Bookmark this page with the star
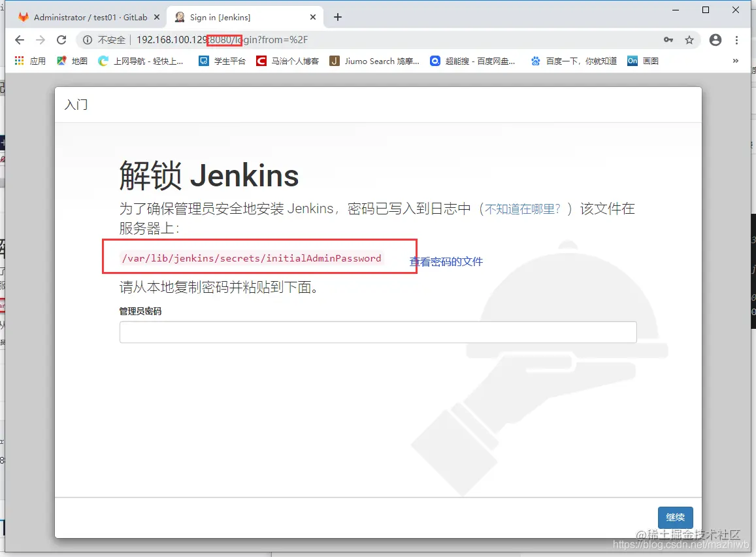 [x=689, y=40]
